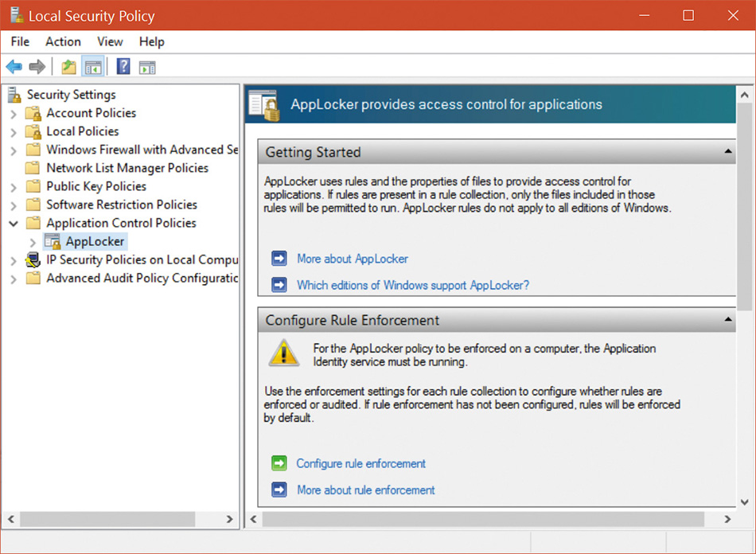Click the green arrow icon beside Configure rule enforcement
Viewport: 756px width, 554px height.
pos(279,463)
